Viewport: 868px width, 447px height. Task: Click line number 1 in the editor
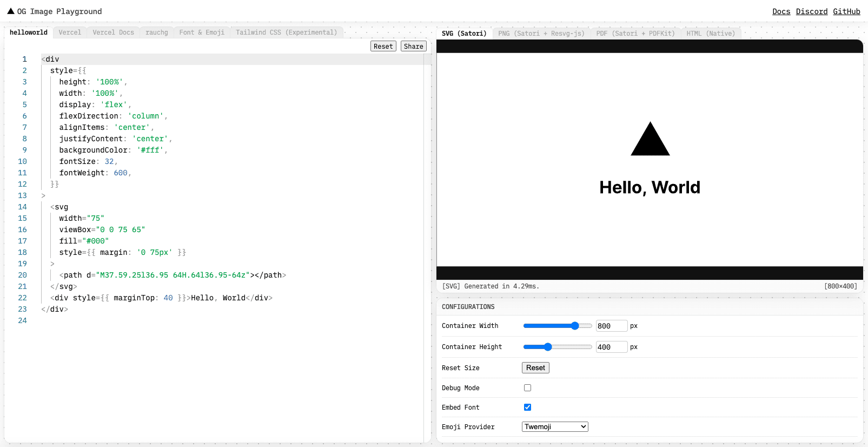pos(24,59)
